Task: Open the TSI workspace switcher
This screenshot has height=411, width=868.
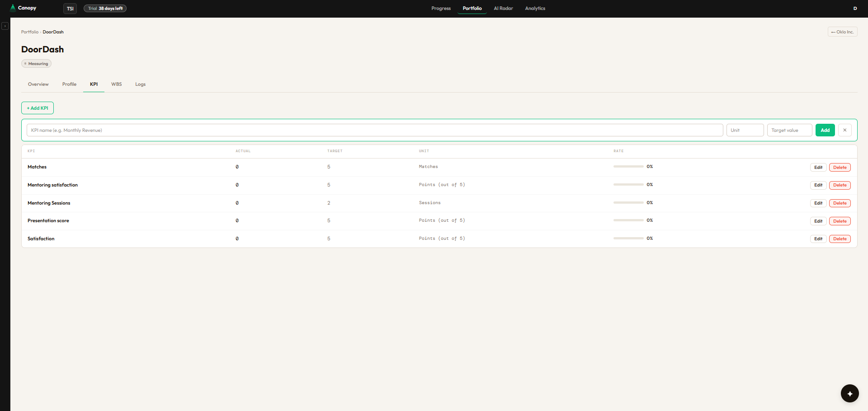Action: click(70, 9)
